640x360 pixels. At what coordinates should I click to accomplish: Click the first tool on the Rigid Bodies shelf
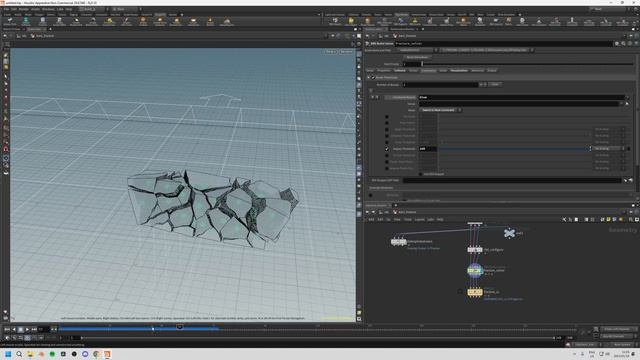(x=335, y=21)
